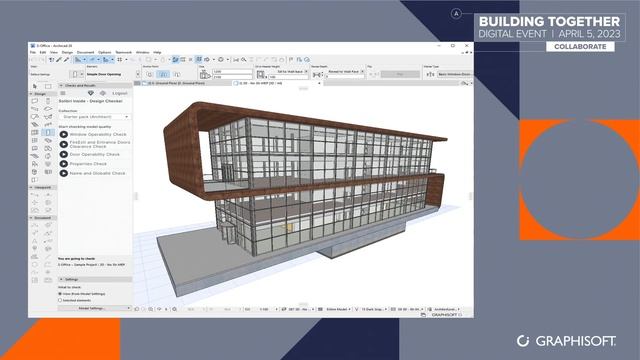
Task: Select the Marquee tool in the toolbox
Action: 48,86
